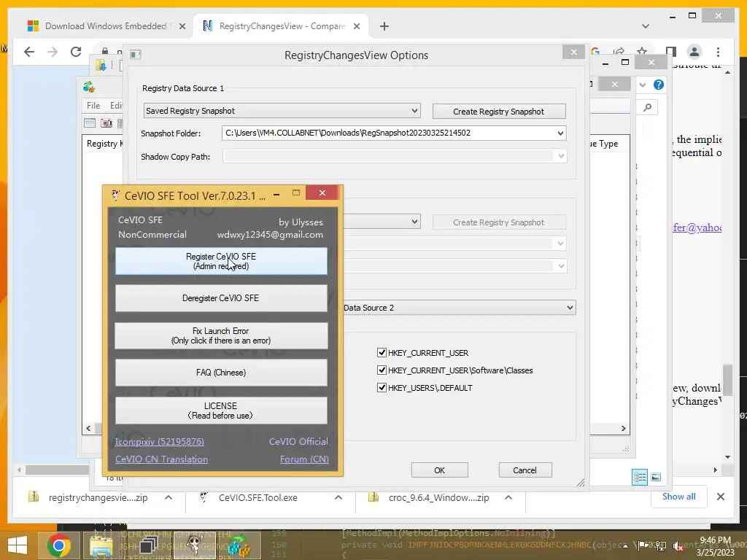Expand registrychangesview zip download options arrow
747x560 pixels.
tap(169, 497)
